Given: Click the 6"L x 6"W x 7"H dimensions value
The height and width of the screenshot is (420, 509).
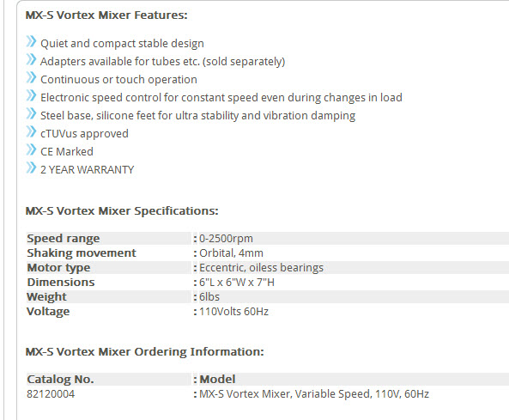Looking at the screenshot, I should coord(237,283).
